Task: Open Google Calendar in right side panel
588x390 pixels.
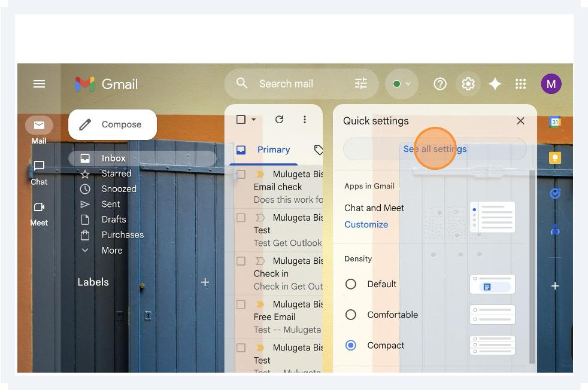Action: pos(555,121)
